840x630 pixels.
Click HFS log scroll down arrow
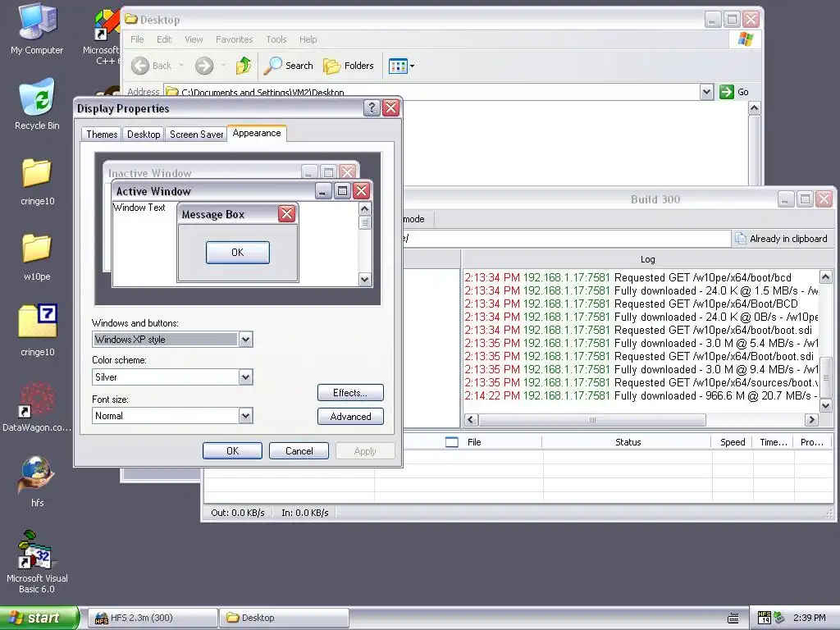(825, 405)
